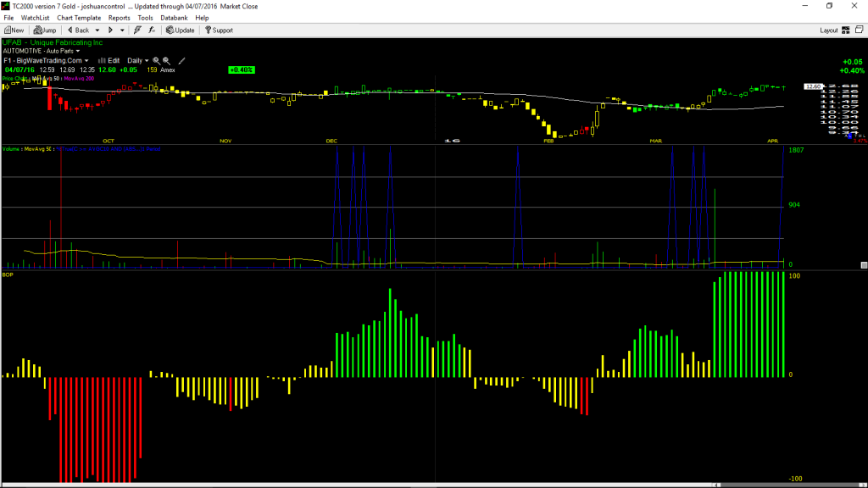Click the cascade windows icon
Image resolution: width=868 pixels, height=488 pixels.
point(860,30)
